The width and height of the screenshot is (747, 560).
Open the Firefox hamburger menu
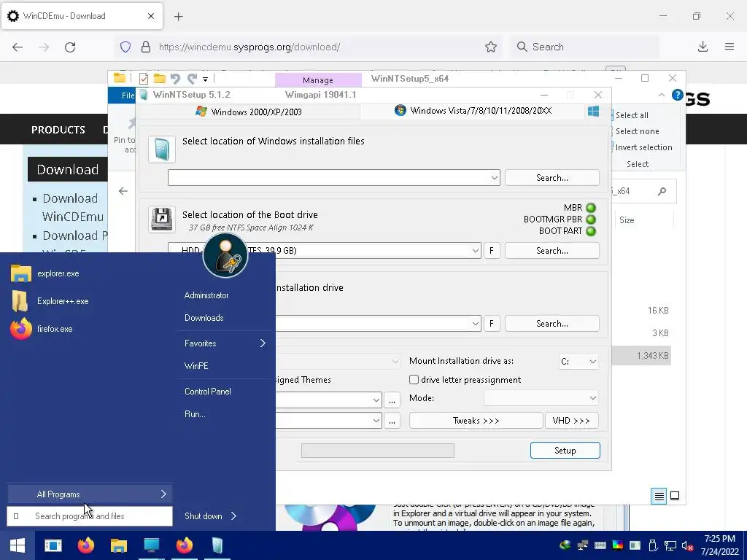(x=729, y=47)
